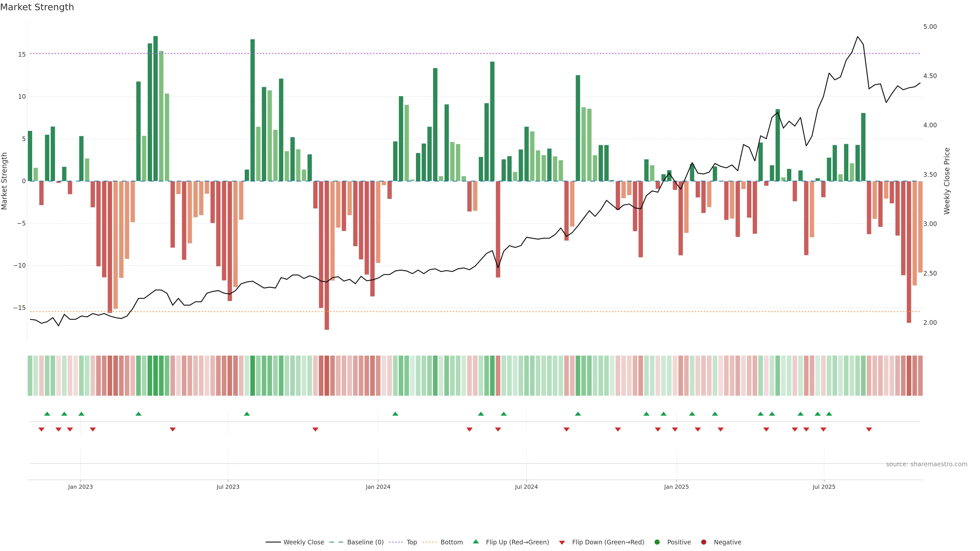Image resolution: width=980 pixels, height=551 pixels.
Task: Click the green flip-up triangle after Jan 2024
Action: click(x=395, y=414)
